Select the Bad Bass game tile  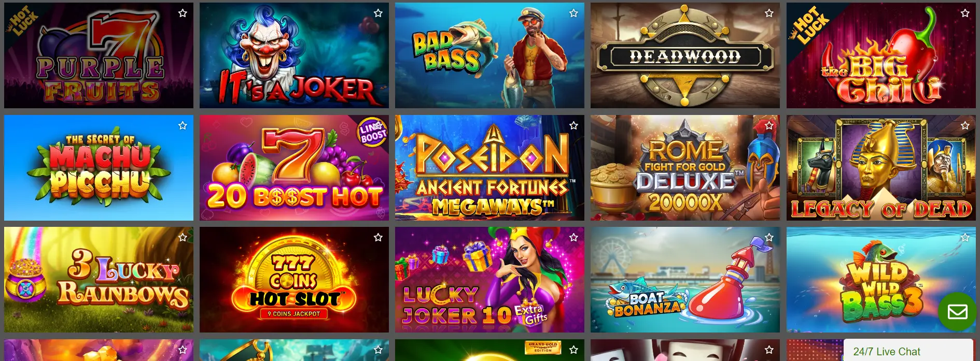pos(489,55)
